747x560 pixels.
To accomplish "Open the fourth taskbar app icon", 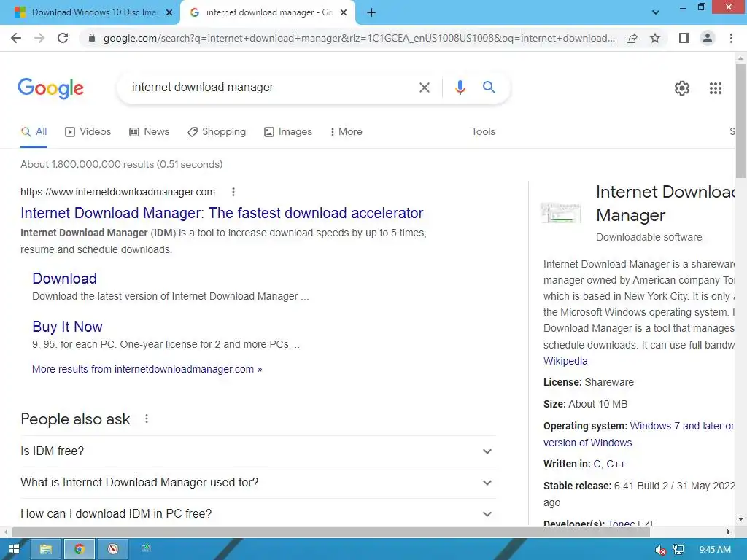I will pyautogui.click(x=146, y=549).
